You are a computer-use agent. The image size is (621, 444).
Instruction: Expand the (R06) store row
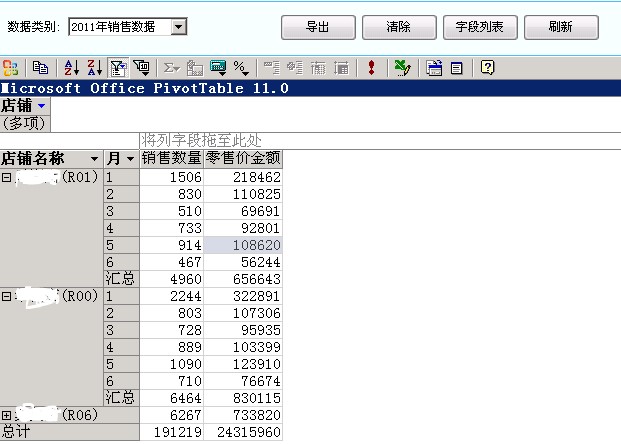click(x=6, y=415)
